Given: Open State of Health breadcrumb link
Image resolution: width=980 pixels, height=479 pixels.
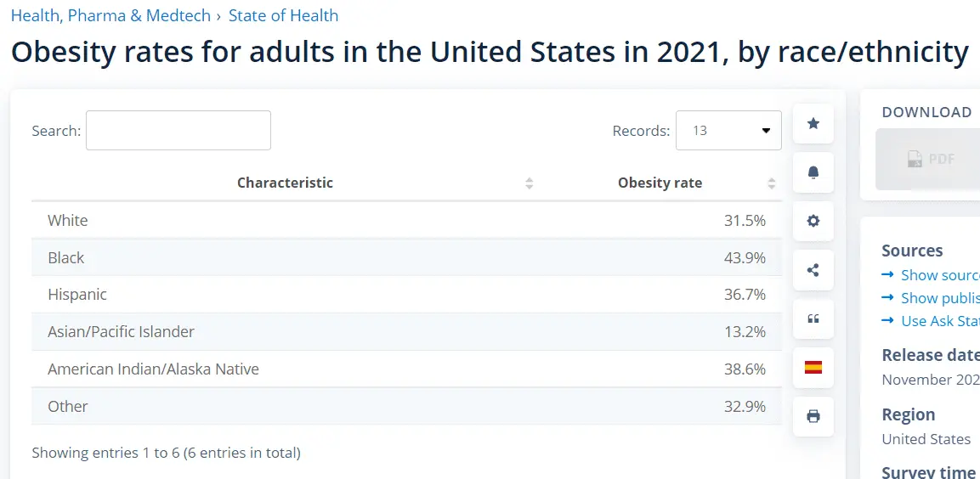Looking at the screenshot, I should click(x=283, y=15).
